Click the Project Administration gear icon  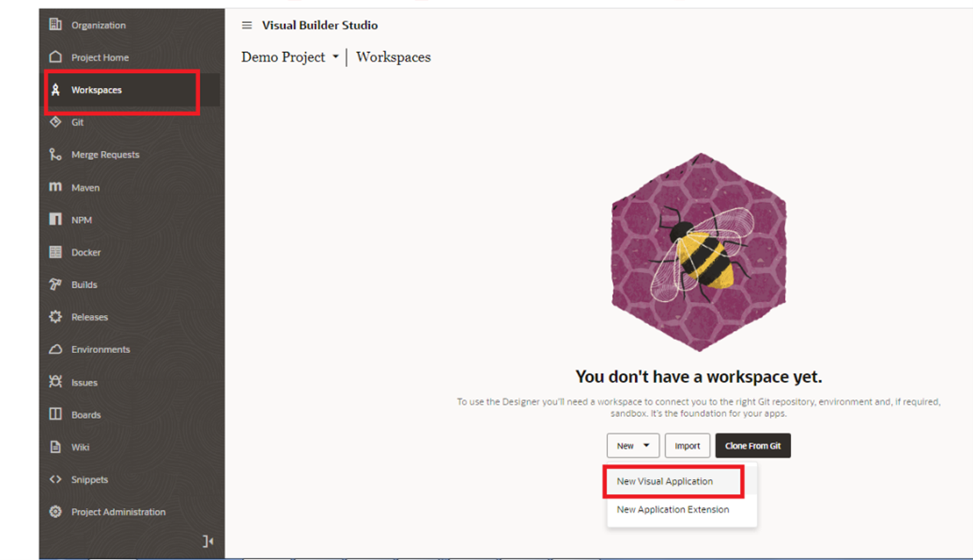coord(55,512)
